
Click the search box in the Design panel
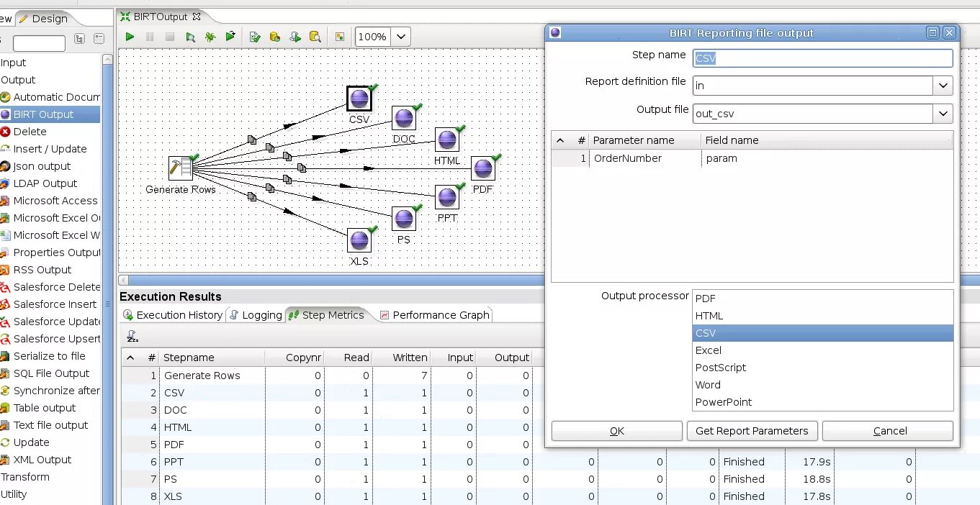click(39, 44)
